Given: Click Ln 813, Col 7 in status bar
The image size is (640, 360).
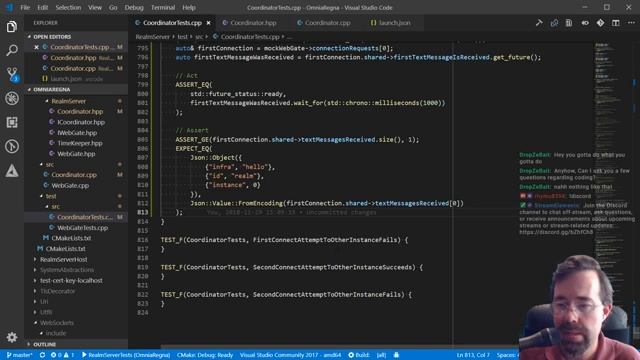Looking at the screenshot, I should point(473,355).
